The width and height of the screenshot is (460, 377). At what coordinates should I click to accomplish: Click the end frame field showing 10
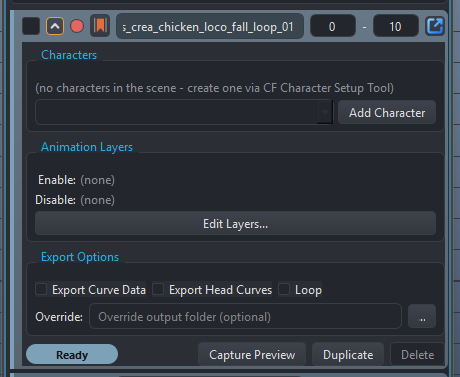[396, 26]
